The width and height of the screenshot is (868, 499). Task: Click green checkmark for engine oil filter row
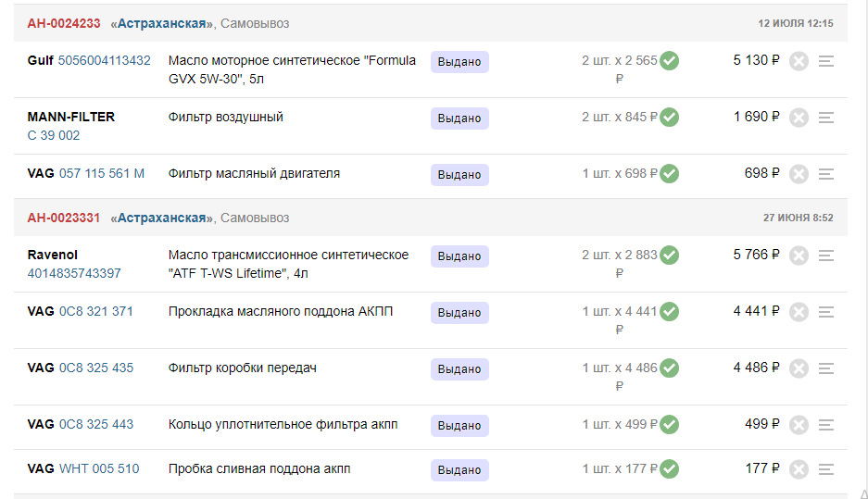point(669,173)
